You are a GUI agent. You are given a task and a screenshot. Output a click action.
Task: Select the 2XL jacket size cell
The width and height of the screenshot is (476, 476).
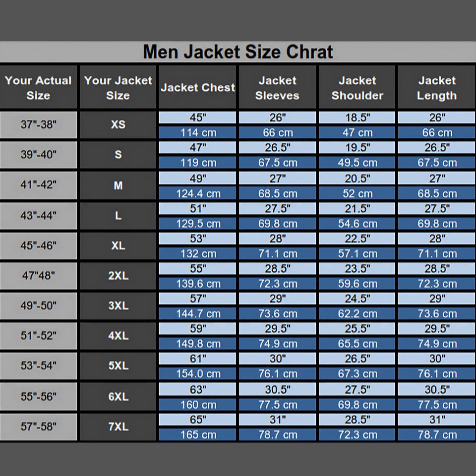[118, 276]
